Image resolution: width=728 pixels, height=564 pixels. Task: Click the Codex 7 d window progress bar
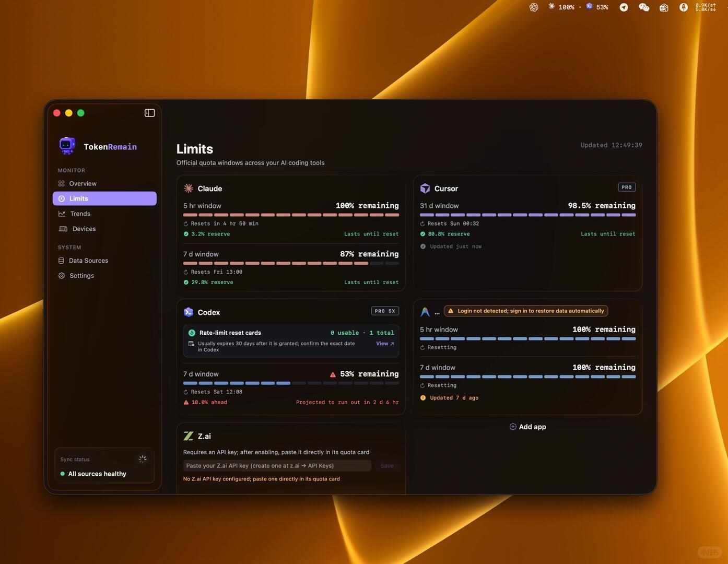291,383
